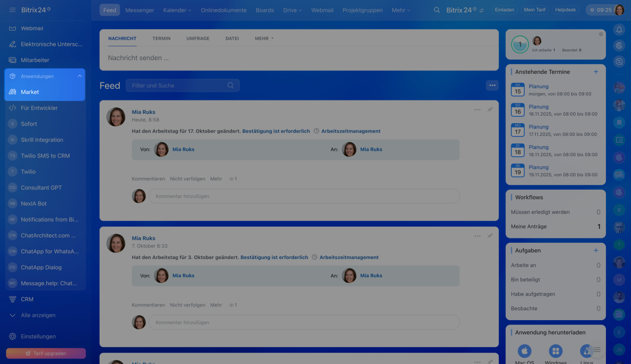Screen dimensions: 631x364
Task: Click Kommentieren on the 7. Oktober post
Action: tap(148, 305)
